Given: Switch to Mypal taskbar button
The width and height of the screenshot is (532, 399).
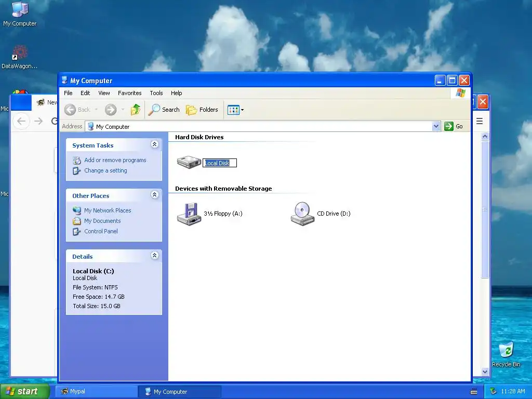Looking at the screenshot, I should point(96,392).
